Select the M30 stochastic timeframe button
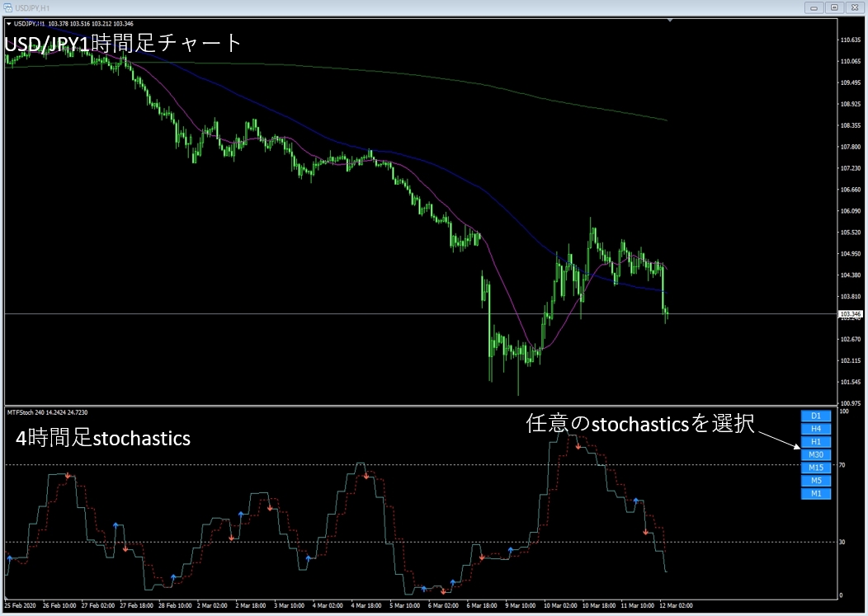The height and width of the screenshot is (616, 868). [816, 454]
